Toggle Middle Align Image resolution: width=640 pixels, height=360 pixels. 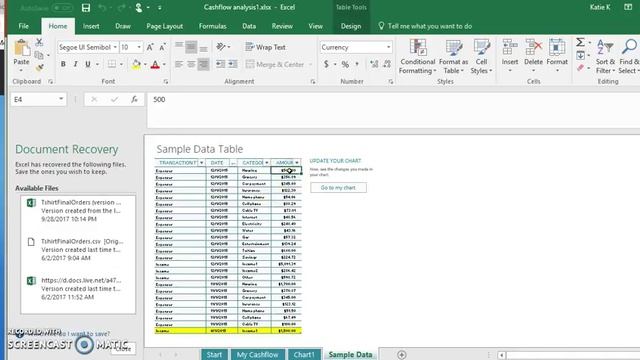pos(191,47)
